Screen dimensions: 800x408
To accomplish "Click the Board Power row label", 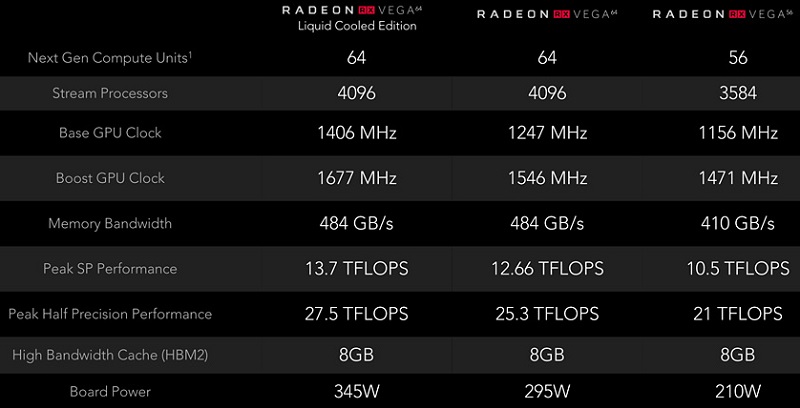I will [110, 392].
